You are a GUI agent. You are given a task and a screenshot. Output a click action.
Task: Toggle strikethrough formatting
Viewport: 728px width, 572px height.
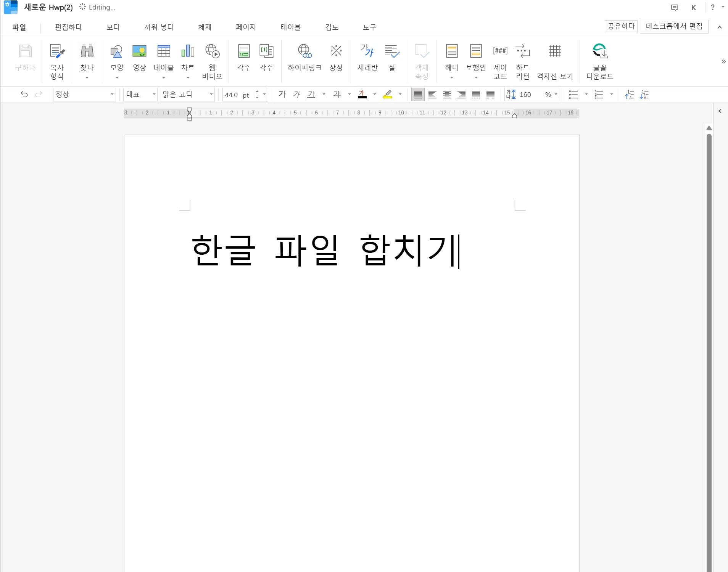(x=337, y=94)
